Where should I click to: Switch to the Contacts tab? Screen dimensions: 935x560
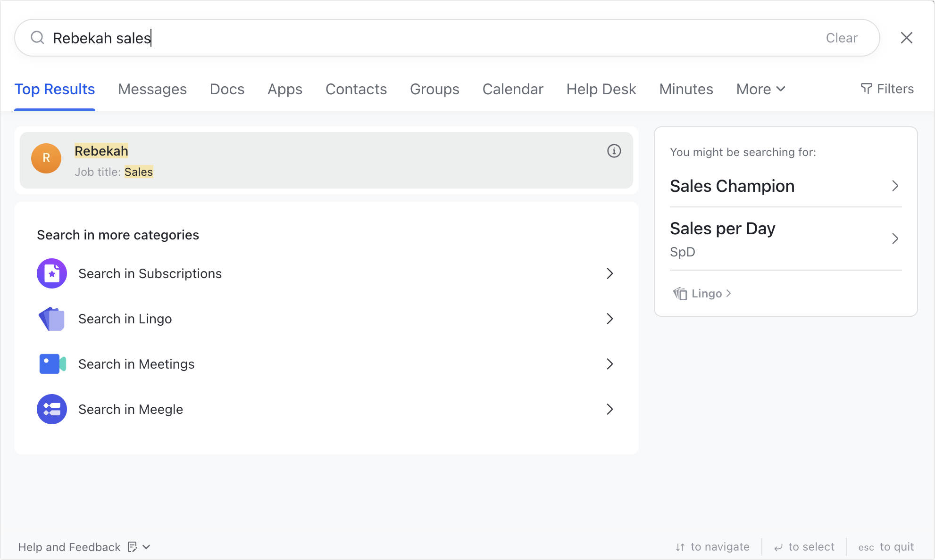pos(356,89)
